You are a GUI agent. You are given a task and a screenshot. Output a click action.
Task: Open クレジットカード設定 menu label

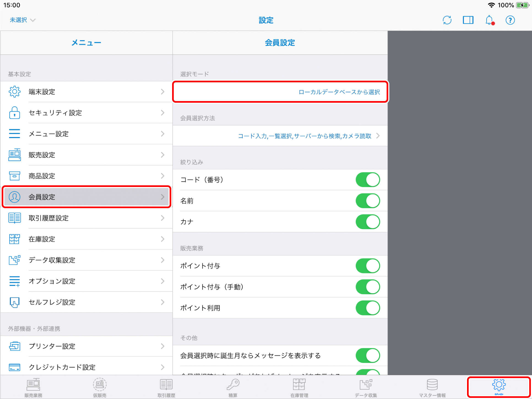[x=62, y=367]
